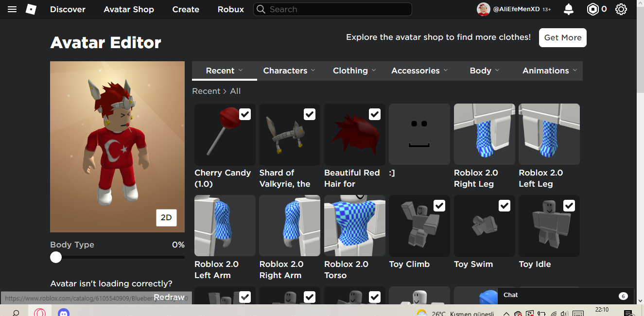The width and height of the screenshot is (644, 316).
Task: Expand the Accessories tab dropdown arrow
Action: (x=446, y=70)
